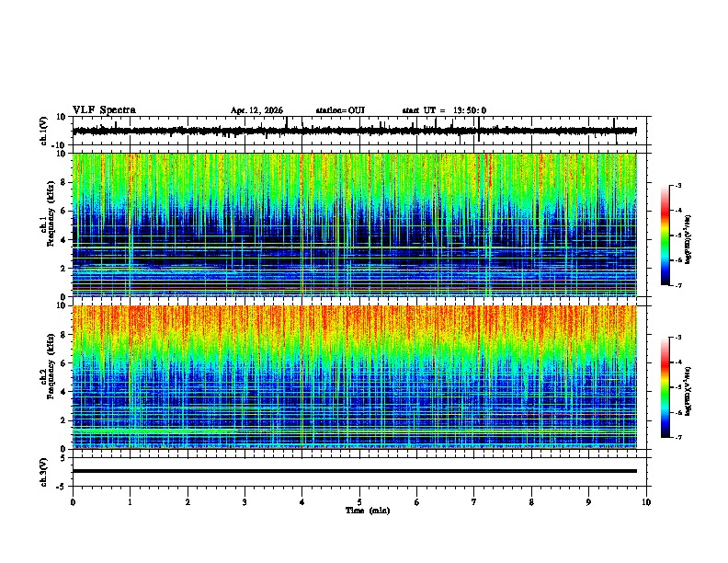Image resolution: width=728 pixels, height=563 pixels.
Task: Click the "ch.1 Frequency (kHz)" axis label
Action: tap(47, 213)
